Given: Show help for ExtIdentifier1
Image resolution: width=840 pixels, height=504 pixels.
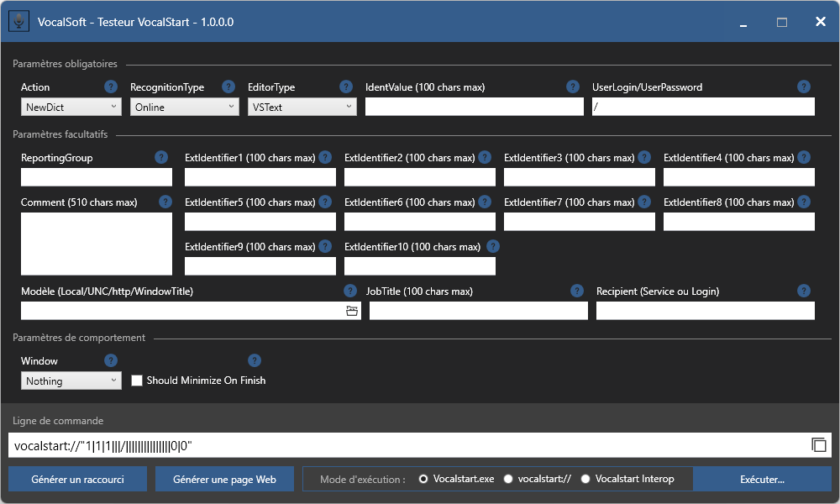Looking at the screenshot, I should pyautogui.click(x=325, y=157).
